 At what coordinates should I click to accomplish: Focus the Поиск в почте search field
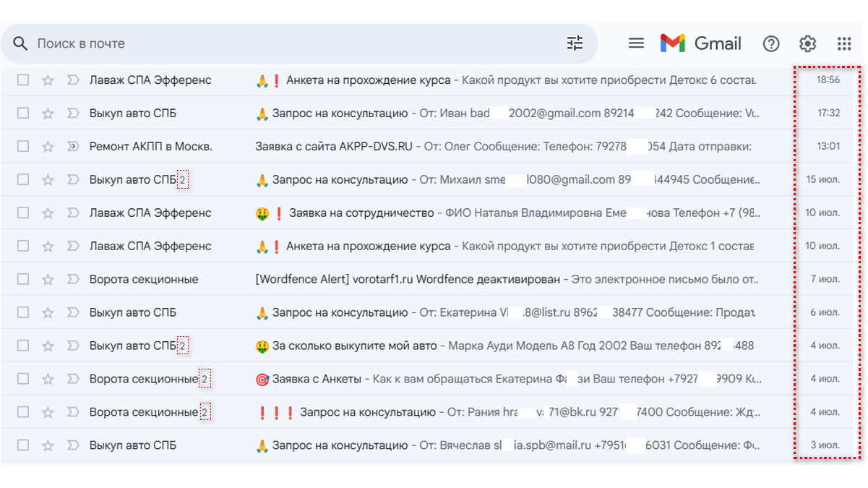coord(299,43)
